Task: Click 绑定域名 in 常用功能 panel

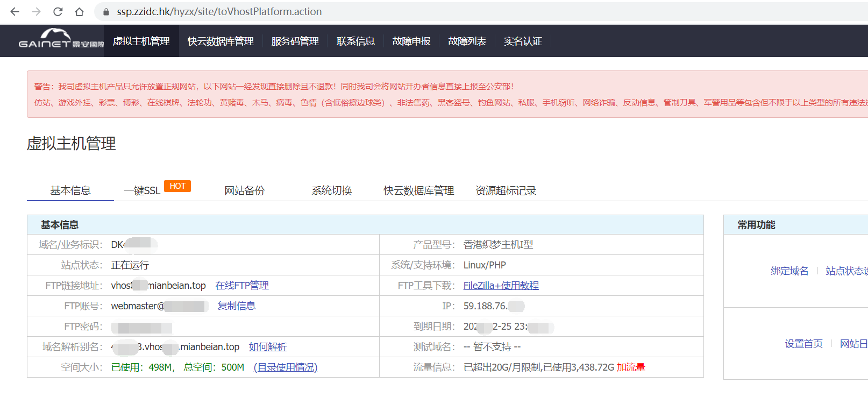Action: coord(789,271)
